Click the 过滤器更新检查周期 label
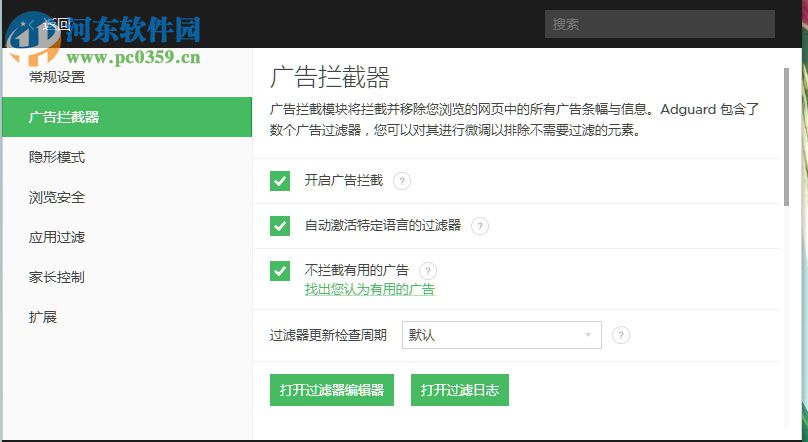Viewport: 808px width, 442px height. (x=328, y=335)
